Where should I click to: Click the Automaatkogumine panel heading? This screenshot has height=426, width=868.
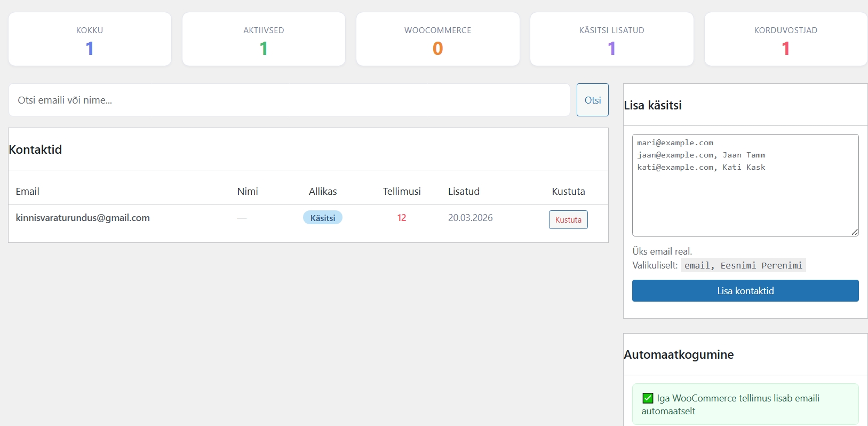(x=679, y=354)
